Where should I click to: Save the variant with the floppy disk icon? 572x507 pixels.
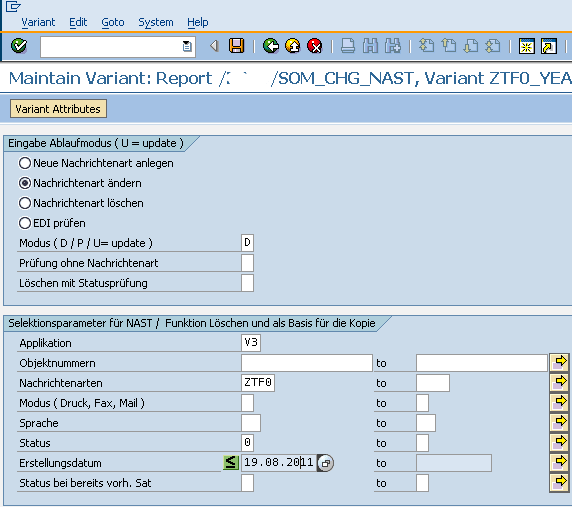click(236, 46)
